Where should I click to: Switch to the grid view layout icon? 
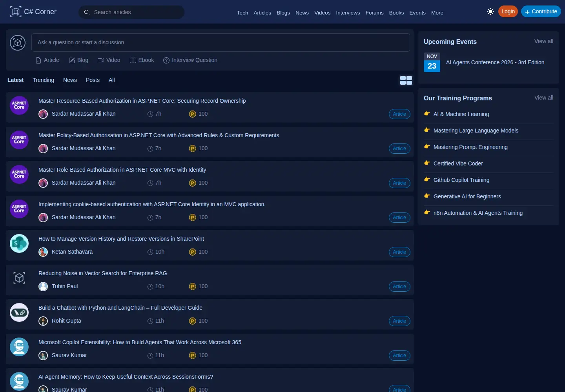click(x=406, y=80)
